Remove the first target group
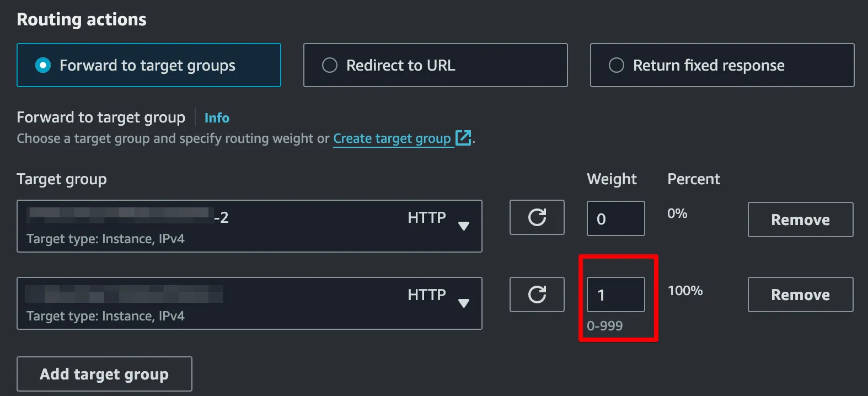Viewport: 868px width, 396px height. (800, 220)
